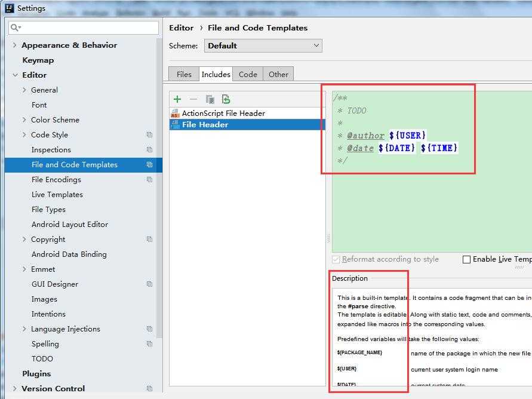Switch to the Code tab
The height and width of the screenshot is (399, 532).
click(x=248, y=74)
